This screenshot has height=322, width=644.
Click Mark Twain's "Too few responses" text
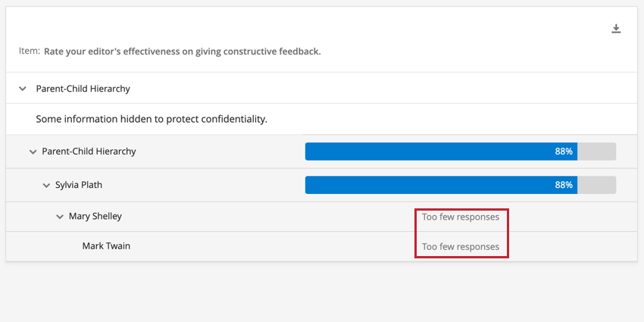coord(461,246)
